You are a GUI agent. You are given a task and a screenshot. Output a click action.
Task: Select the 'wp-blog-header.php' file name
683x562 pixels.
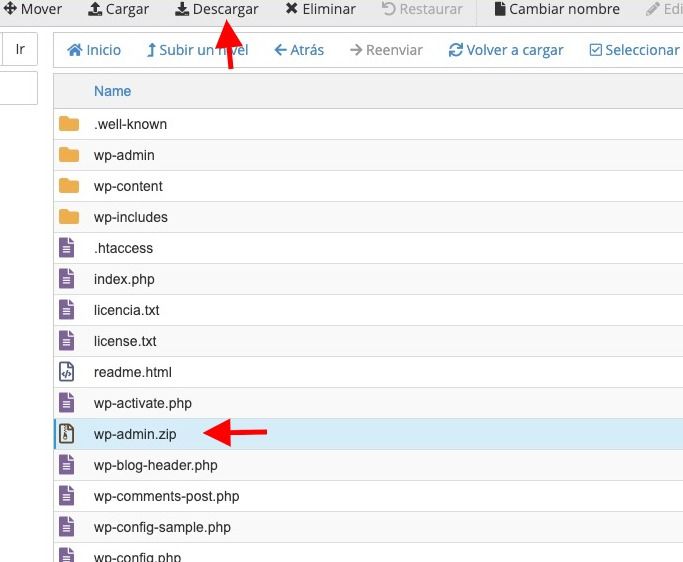[156, 465]
